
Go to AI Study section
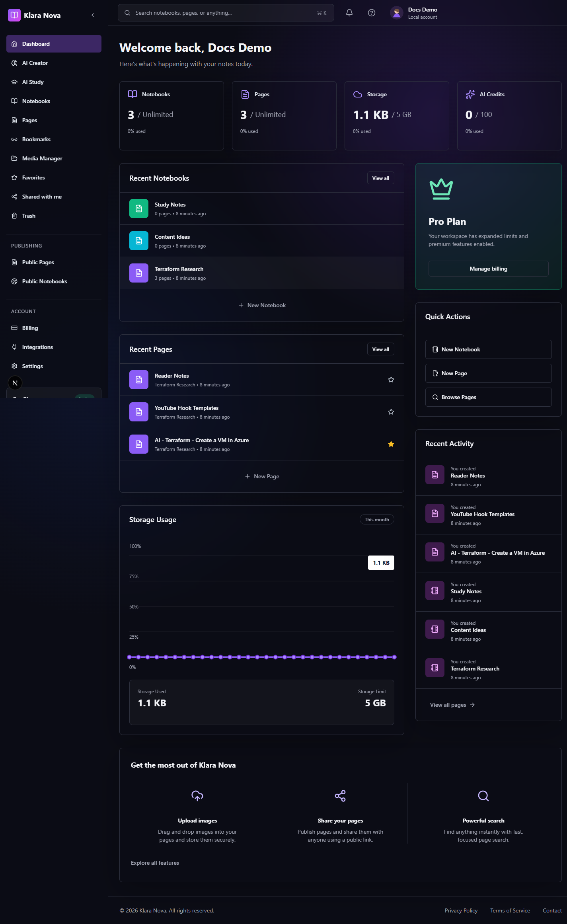(54, 82)
